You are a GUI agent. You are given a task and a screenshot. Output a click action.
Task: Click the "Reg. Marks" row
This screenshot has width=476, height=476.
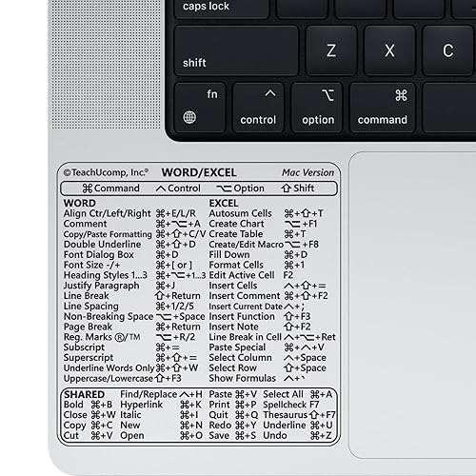tap(129, 337)
